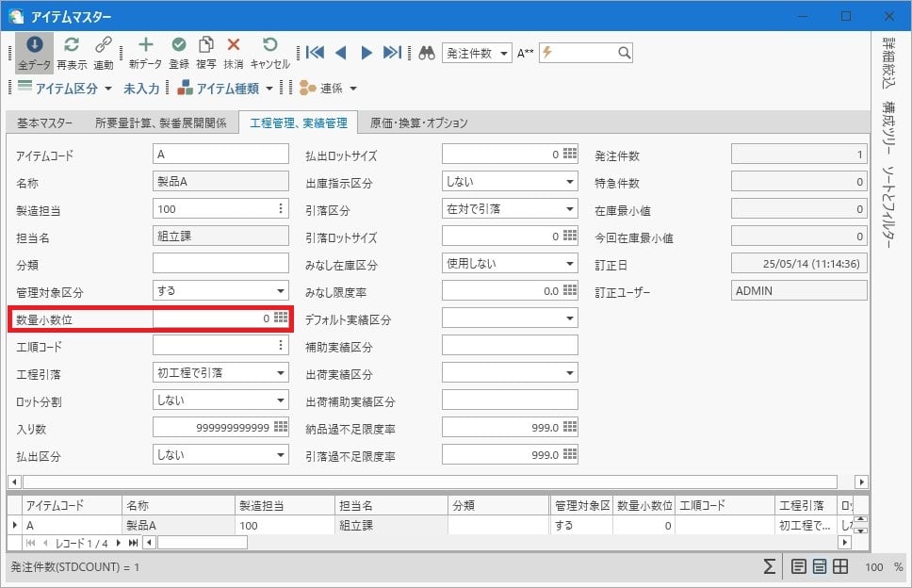The height and width of the screenshot is (588, 912).
Task: Expand the 引落区分 combo box
Action: click(x=570, y=209)
